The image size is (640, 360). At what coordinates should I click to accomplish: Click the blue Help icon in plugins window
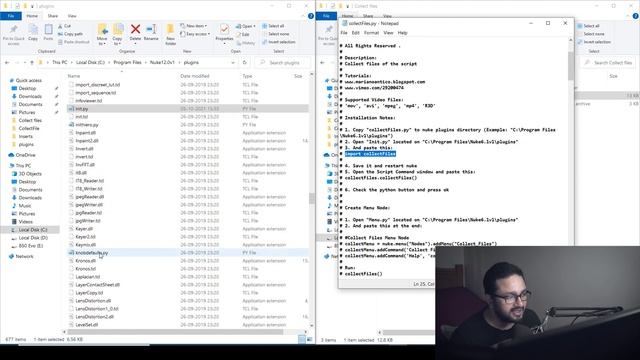pos(311,16)
